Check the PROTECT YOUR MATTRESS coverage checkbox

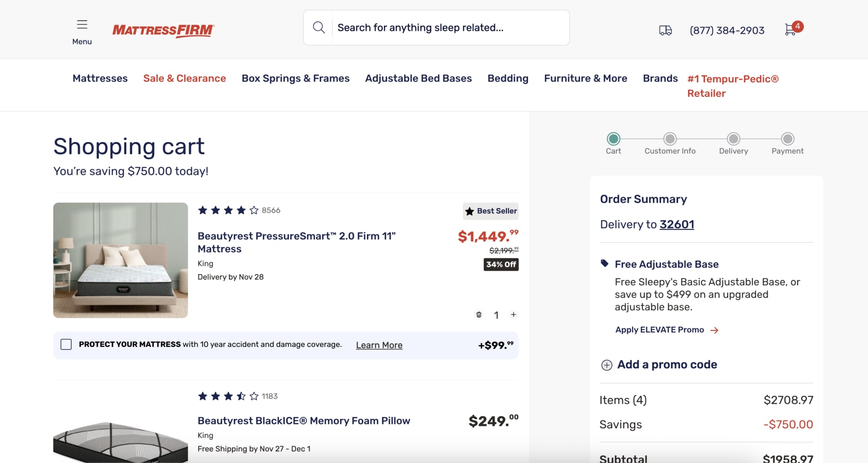pyautogui.click(x=66, y=344)
